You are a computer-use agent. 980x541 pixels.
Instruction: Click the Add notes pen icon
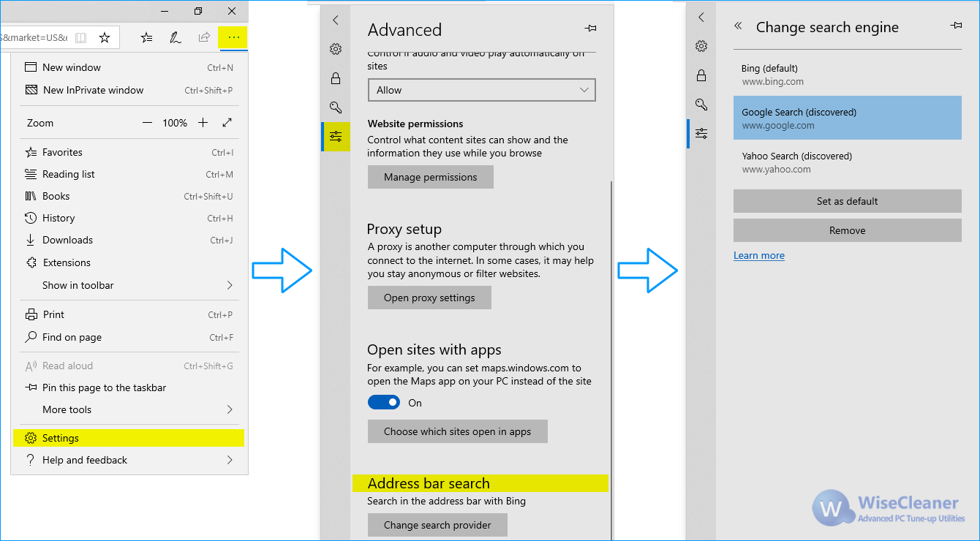click(x=176, y=37)
